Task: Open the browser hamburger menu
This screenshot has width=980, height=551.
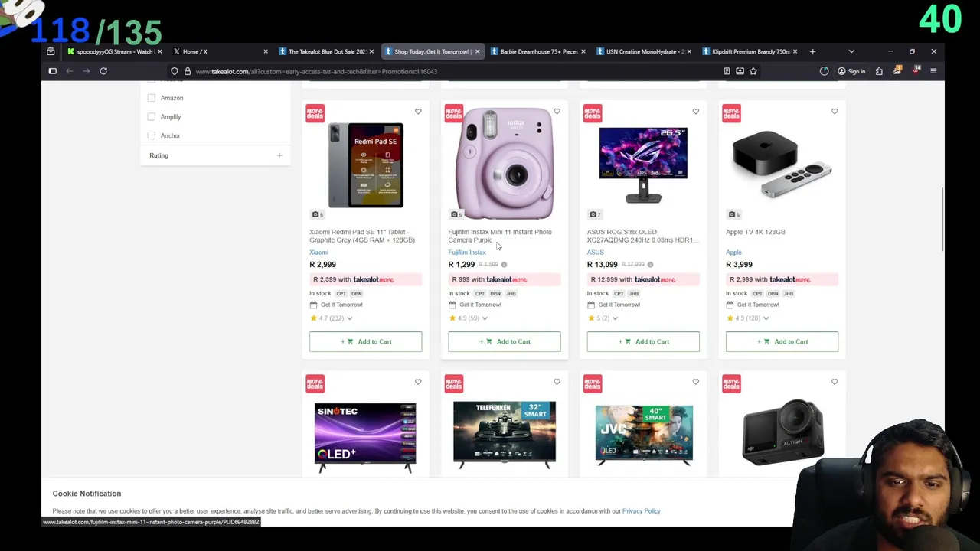Action: coord(933,71)
